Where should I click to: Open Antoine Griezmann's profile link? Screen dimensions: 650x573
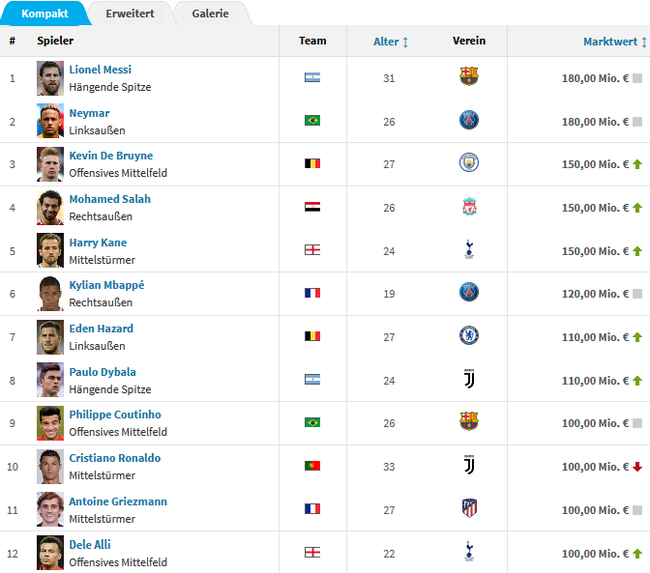118,501
